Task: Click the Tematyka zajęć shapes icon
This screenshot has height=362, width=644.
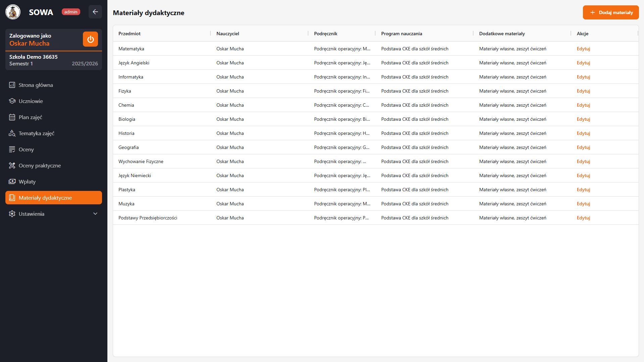Action: pyautogui.click(x=12, y=133)
